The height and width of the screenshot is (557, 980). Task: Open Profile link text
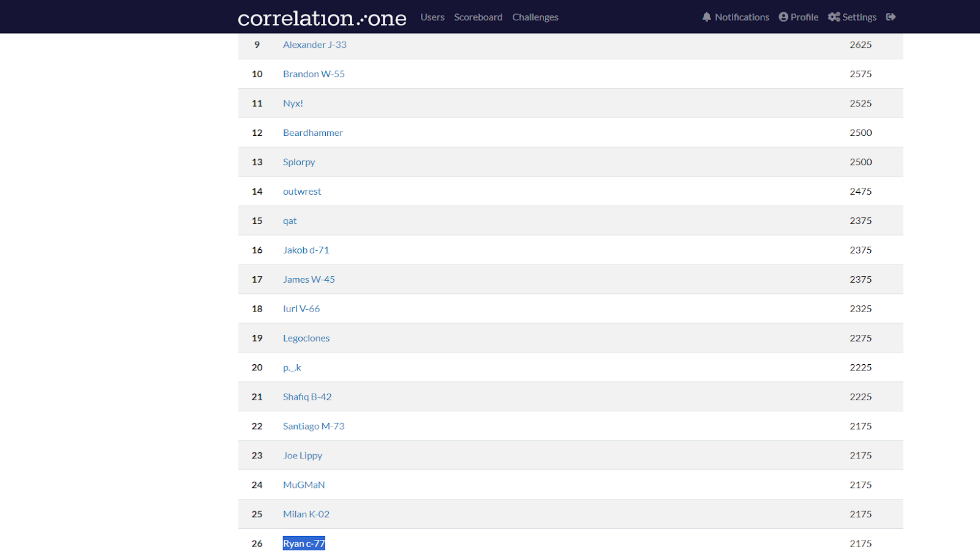coord(804,17)
